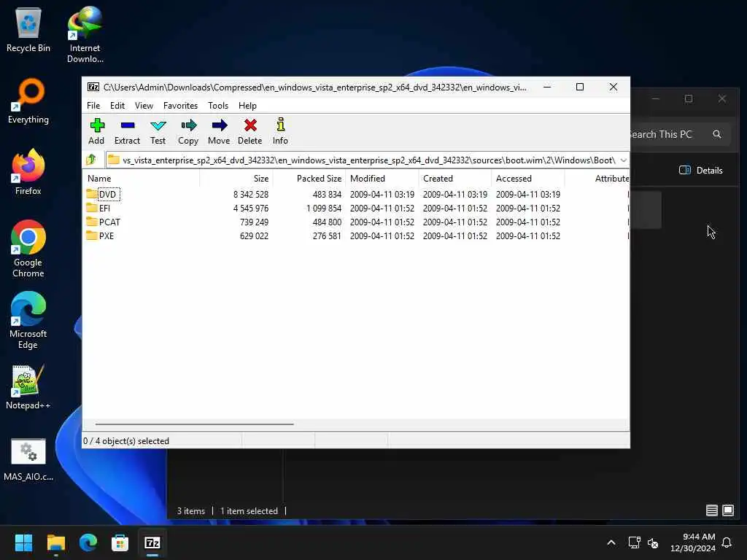Open File Explorer from taskbar
The height and width of the screenshot is (560, 747).
[56, 542]
